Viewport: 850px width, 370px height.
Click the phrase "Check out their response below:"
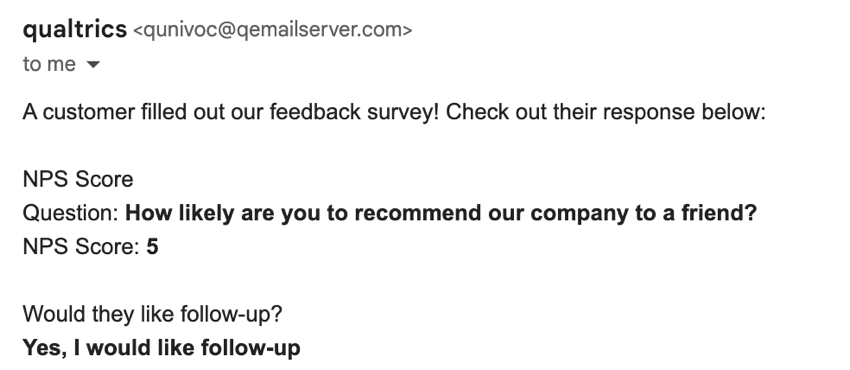(606, 112)
